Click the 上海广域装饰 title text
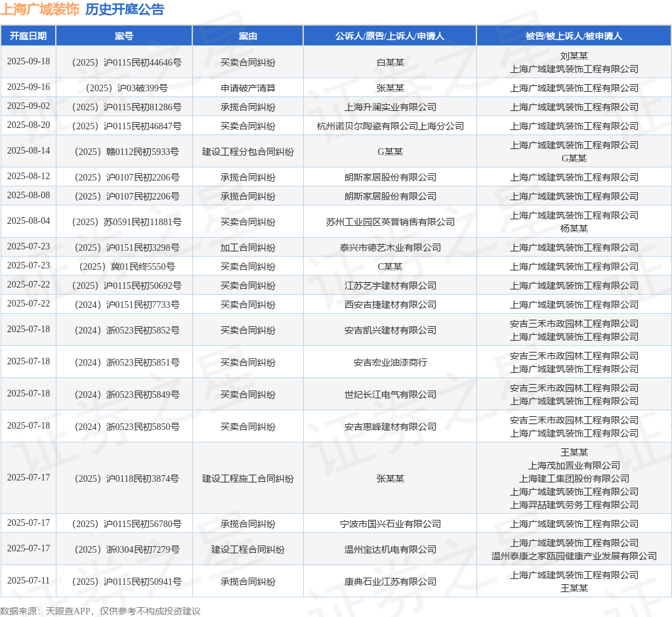Image resolution: width=672 pixels, height=617 pixels. 39,9
